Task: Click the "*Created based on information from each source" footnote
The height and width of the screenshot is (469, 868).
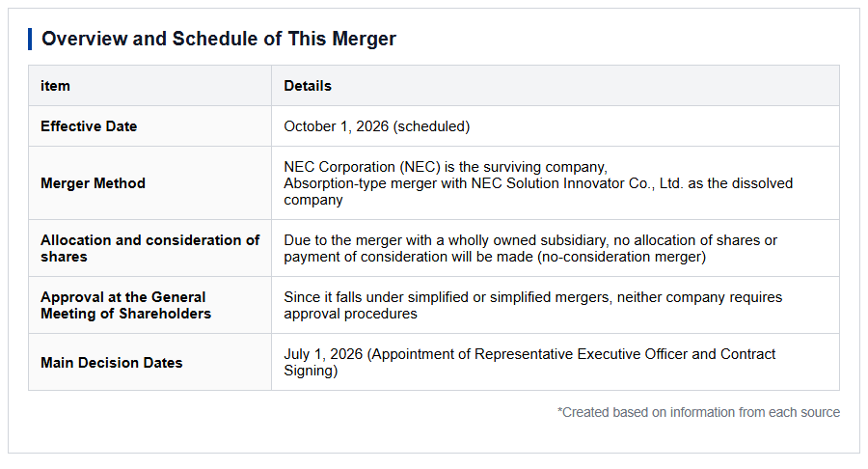Action: (698, 412)
